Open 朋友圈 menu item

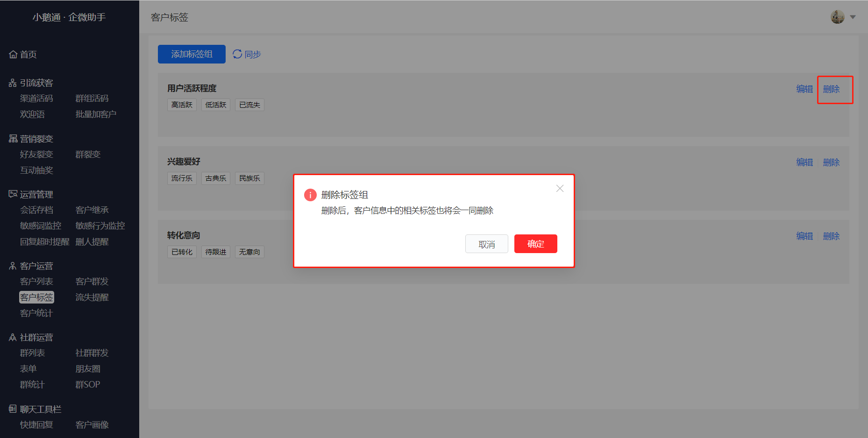pos(88,369)
